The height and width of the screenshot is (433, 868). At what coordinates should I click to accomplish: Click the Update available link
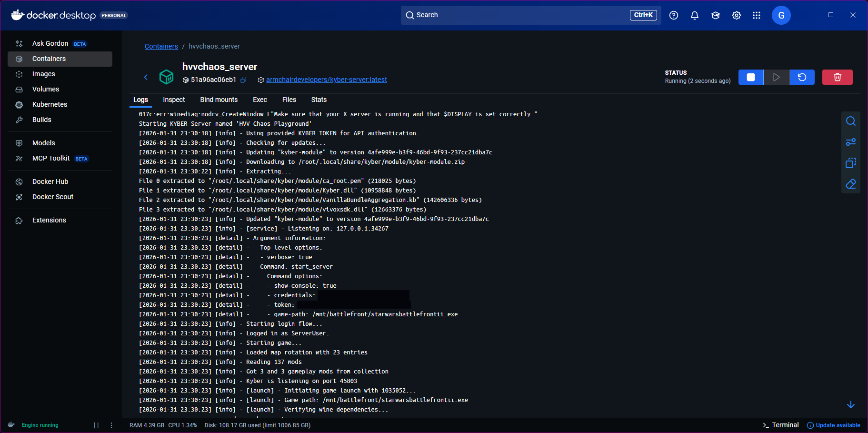834,425
